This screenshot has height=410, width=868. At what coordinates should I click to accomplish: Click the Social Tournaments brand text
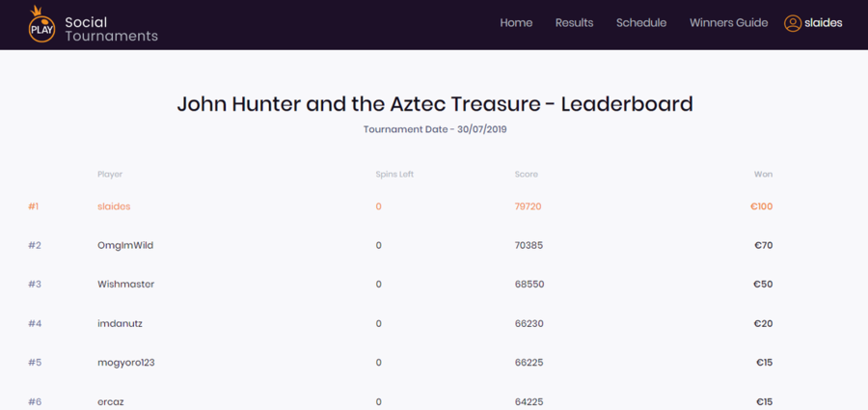tap(111, 29)
